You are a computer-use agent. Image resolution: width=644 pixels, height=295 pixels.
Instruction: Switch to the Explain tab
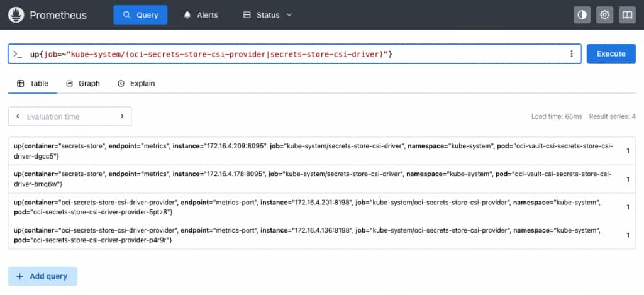136,84
